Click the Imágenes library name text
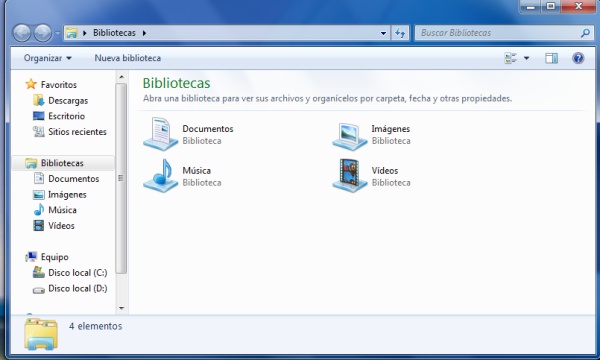The width and height of the screenshot is (600, 360). (x=391, y=129)
